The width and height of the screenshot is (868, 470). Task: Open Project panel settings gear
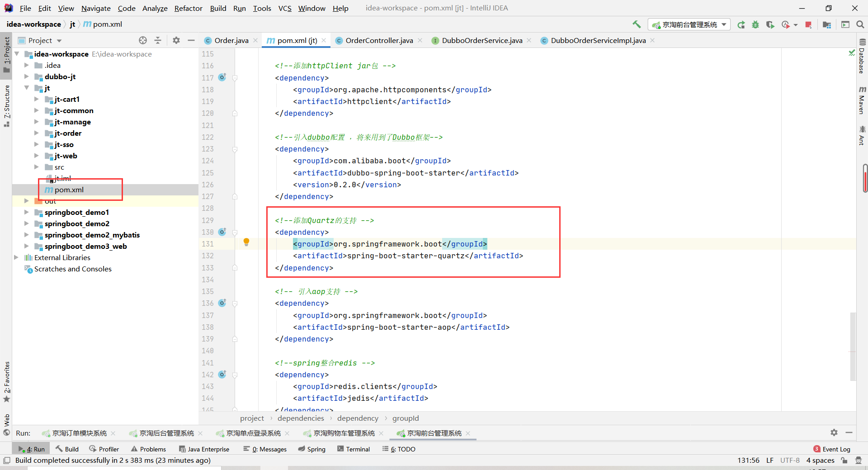[x=176, y=40]
